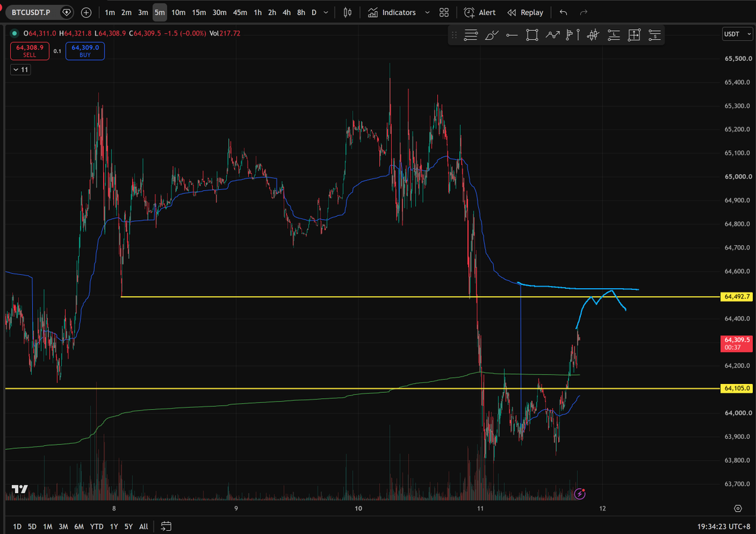
Task: Open the indicator templates grid icon
Action: click(444, 13)
